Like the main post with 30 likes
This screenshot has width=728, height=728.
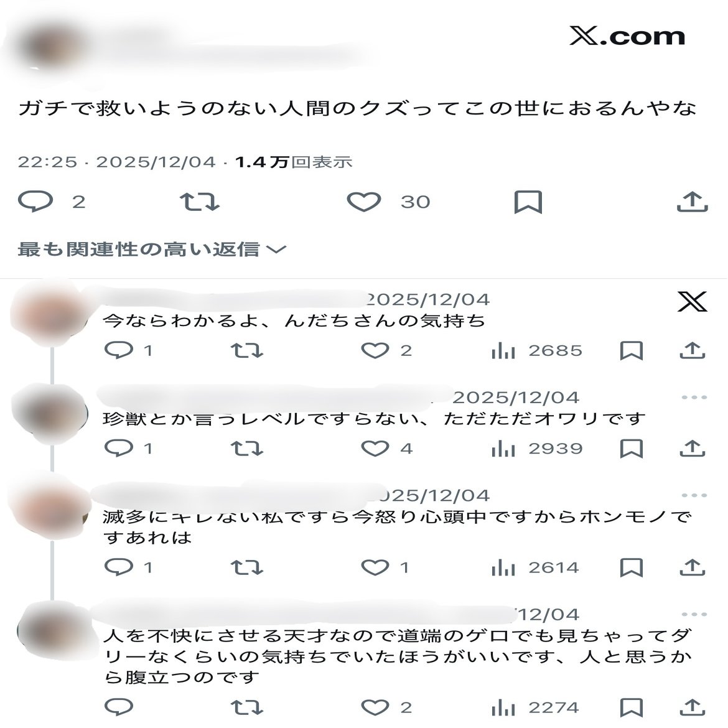(364, 202)
